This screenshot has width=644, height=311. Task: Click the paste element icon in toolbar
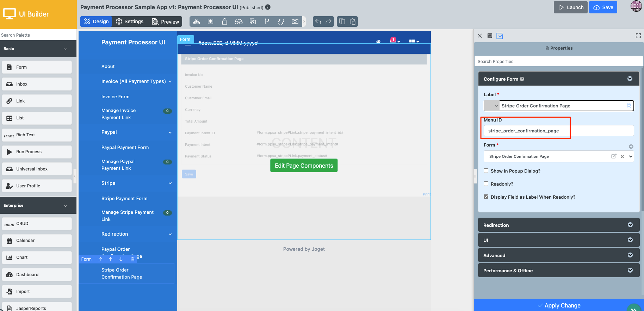point(353,21)
